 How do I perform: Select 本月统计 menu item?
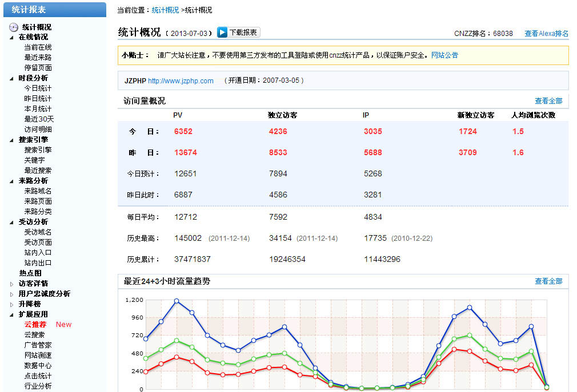(x=38, y=109)
